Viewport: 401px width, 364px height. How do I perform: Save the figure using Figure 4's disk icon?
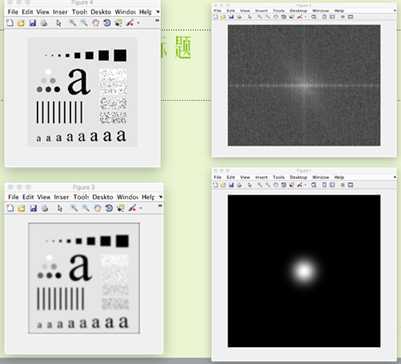click(32, 23)
